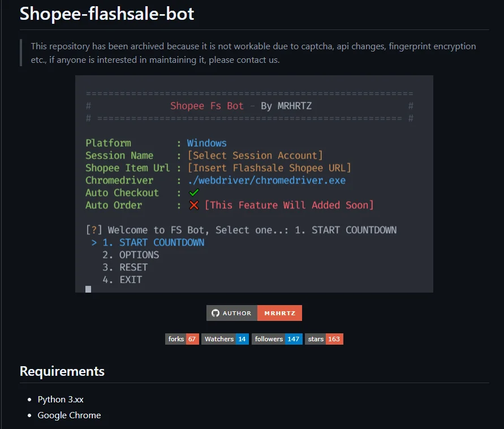Click the red X beside Auto Order
Image resolution: width=504 pixels, height=429 pixels.
pyautogui.click(x=194, y=205)
